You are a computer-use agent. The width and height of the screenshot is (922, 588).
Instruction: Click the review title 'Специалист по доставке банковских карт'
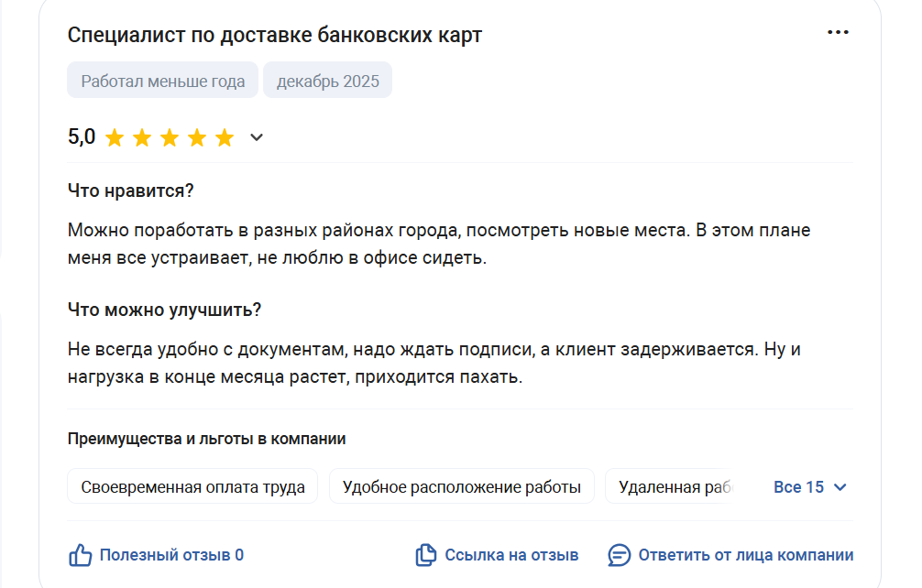click(275, 36)
